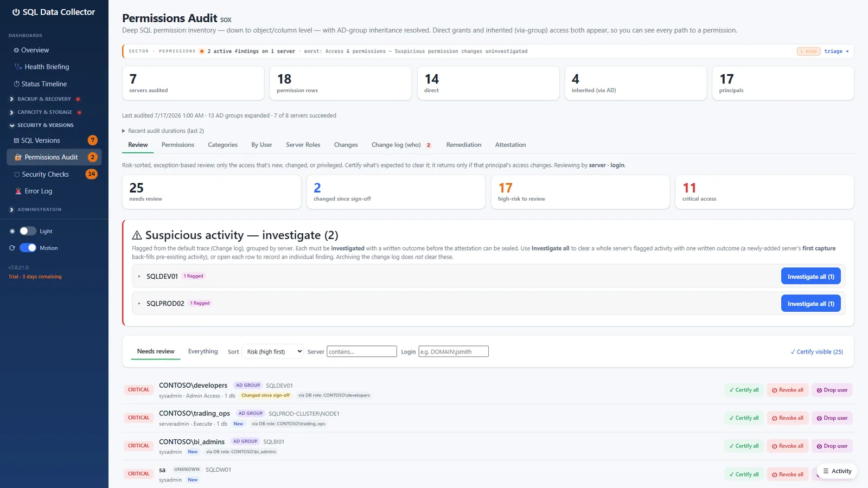Click the Suspicious activity warning triangle icon
Screen dimensions: 868x488
[x=137, y=235]
